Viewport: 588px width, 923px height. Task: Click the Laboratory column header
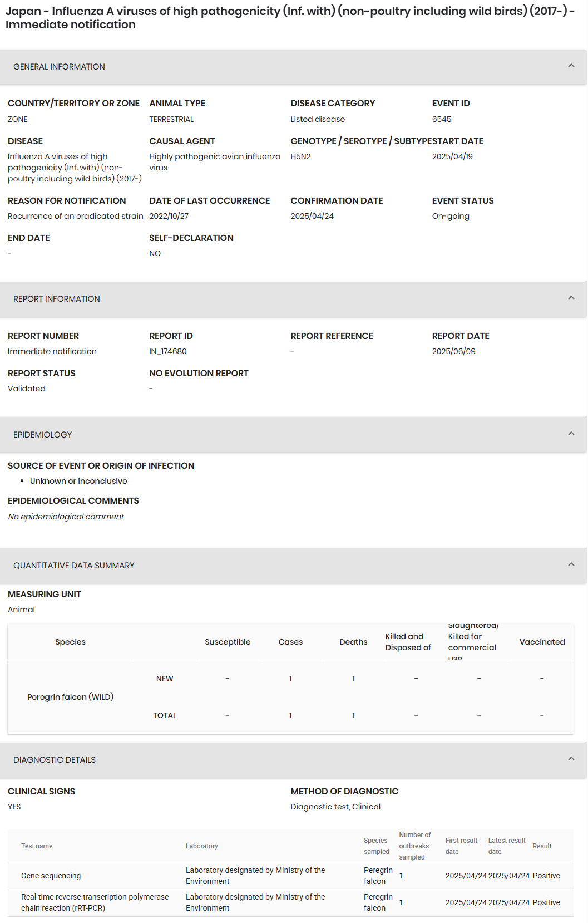[x=202, y=846]
